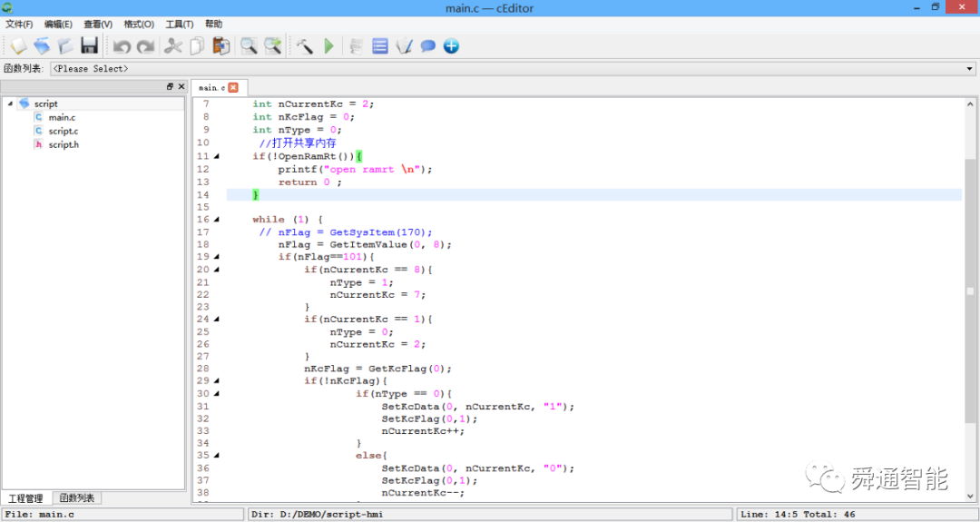Click the notepad-with-pen toolbar icon
This screenshot has height=522, width=980.
404,45
